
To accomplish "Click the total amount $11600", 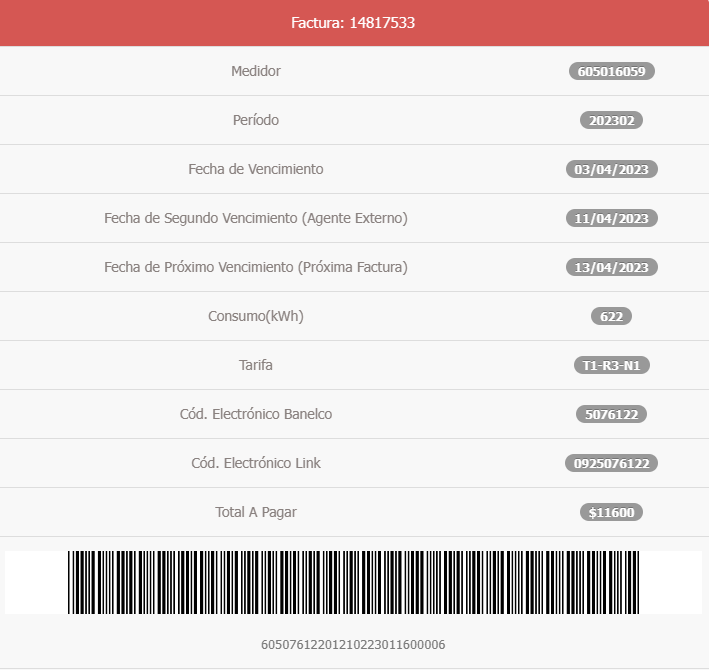I will 612,512.
